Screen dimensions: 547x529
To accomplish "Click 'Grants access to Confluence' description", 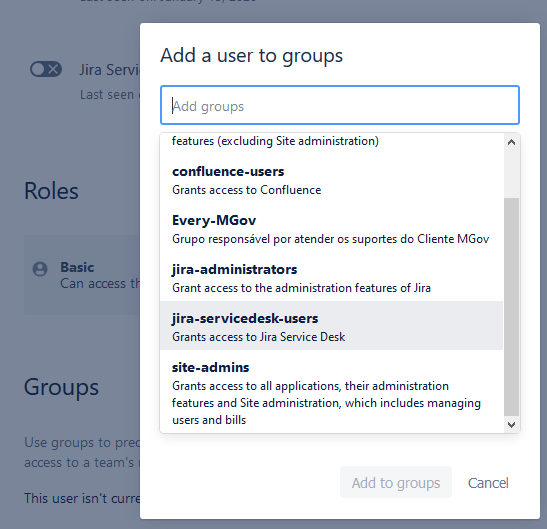I will pos(246,190).
